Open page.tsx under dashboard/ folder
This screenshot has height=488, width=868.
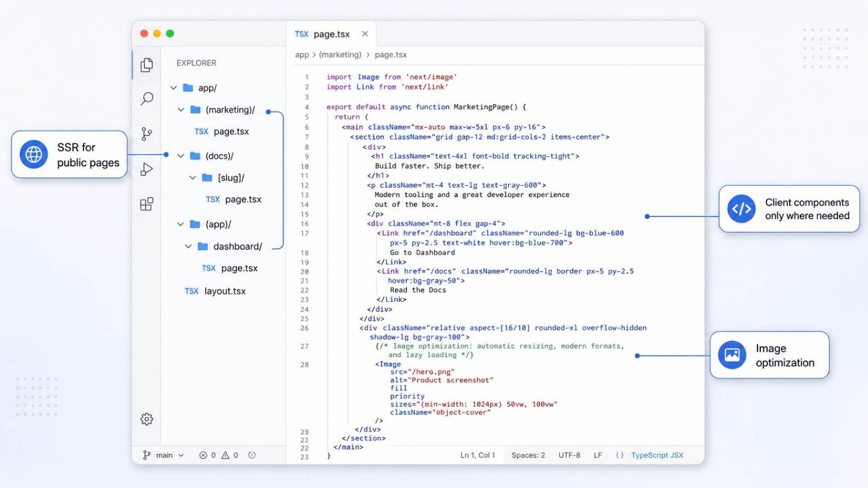[239, 268]
